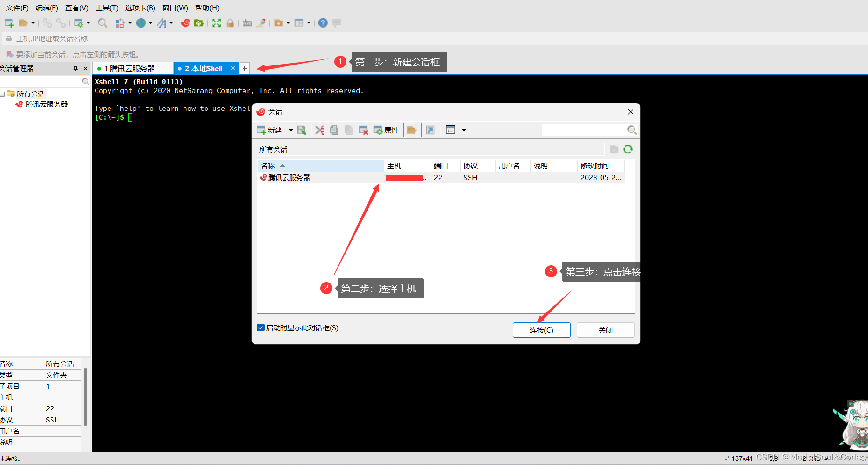Click 属性 properties button in dialog
Screen dimensions: 868x465
click(x=386, y=130)
